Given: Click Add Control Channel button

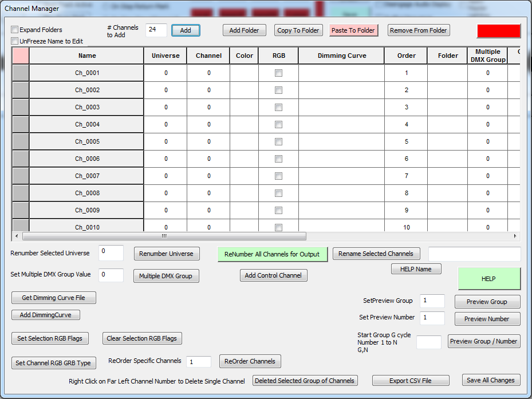Looking at the screenshot, I should pos(274,275).
